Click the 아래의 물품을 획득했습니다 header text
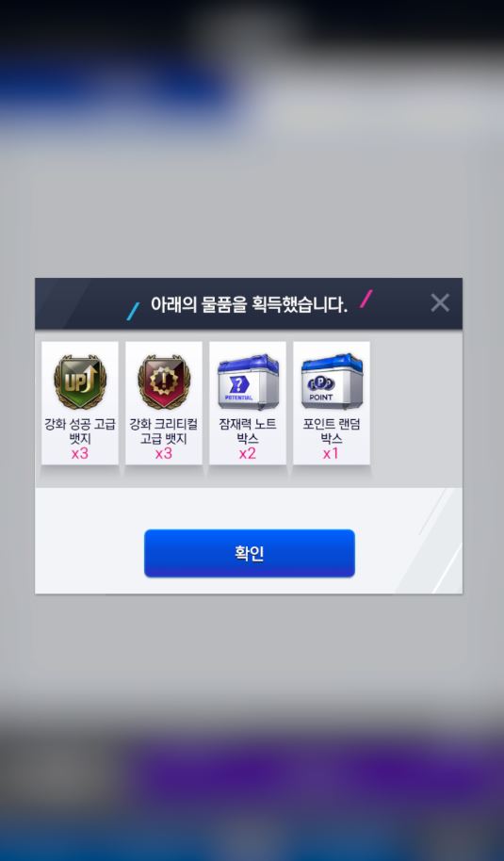This screenshot has width=504, height=861. [x=249, y=303]
